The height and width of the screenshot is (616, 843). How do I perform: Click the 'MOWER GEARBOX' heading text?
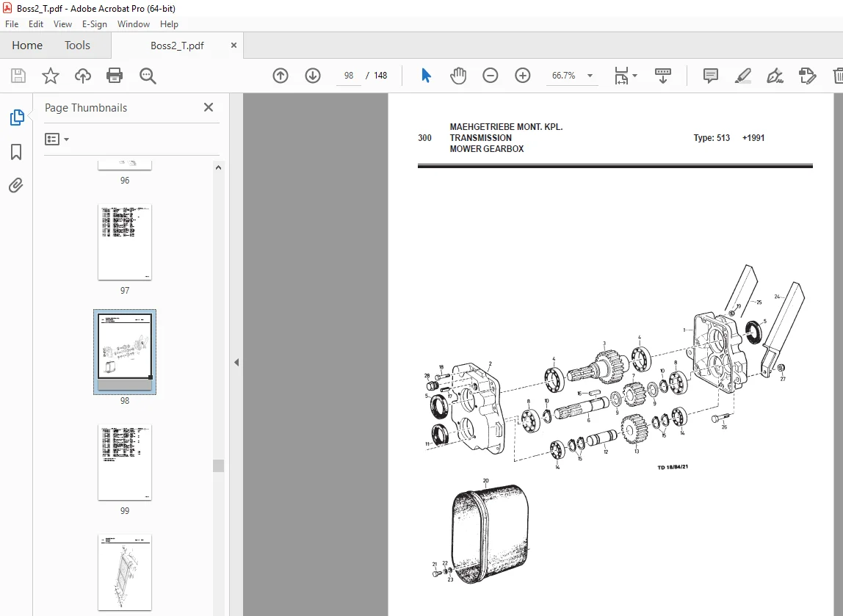tap(487, 149)
